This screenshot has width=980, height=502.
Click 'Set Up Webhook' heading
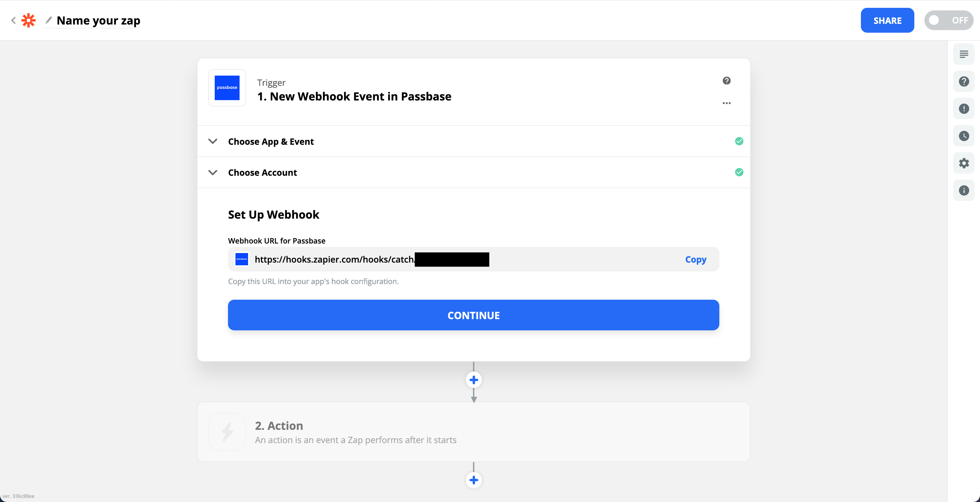pyautogui.click(x=274, y=215)
